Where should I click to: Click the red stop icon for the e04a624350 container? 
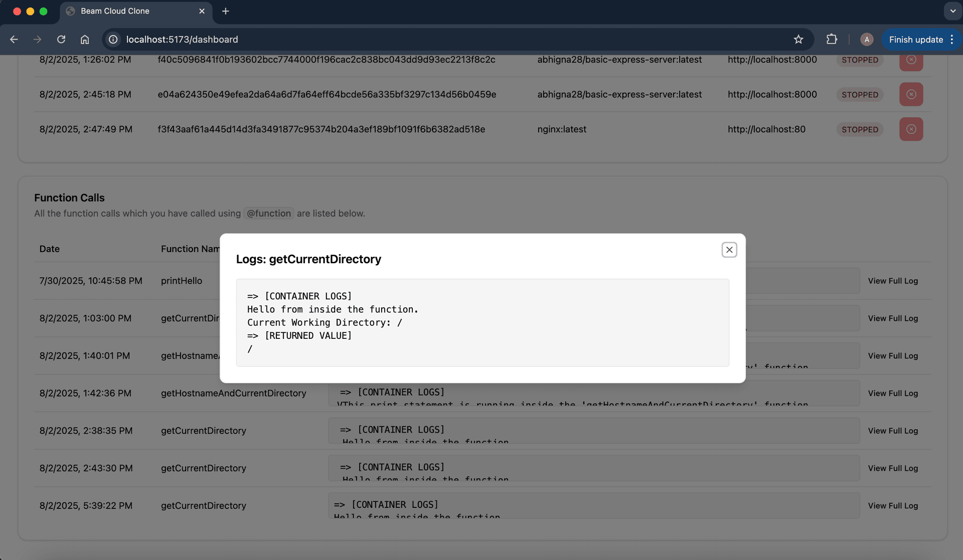[x=911, y=94]
